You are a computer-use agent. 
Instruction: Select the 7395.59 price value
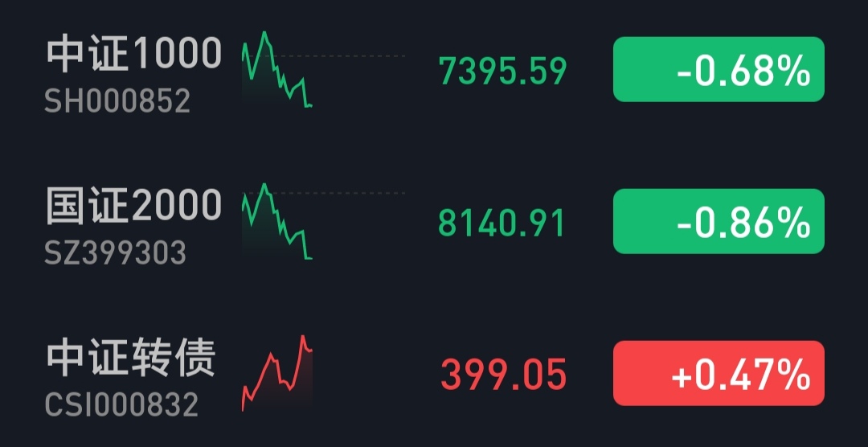click(503, 71)
